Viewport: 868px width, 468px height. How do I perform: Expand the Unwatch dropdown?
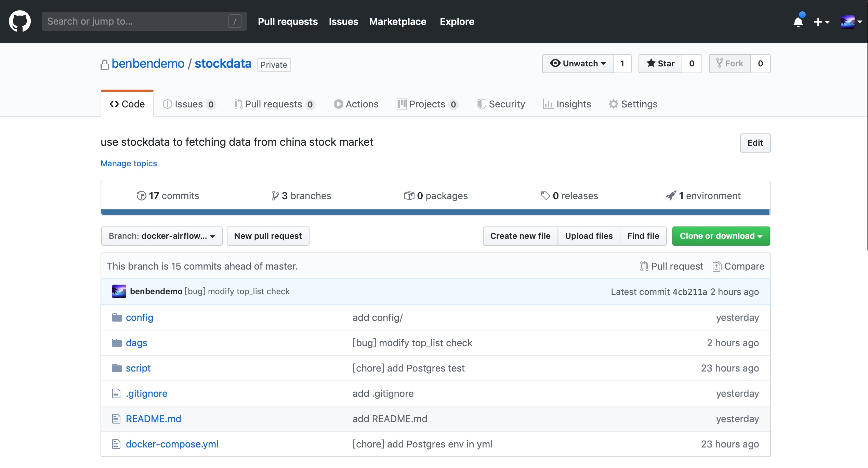(578, 64)
